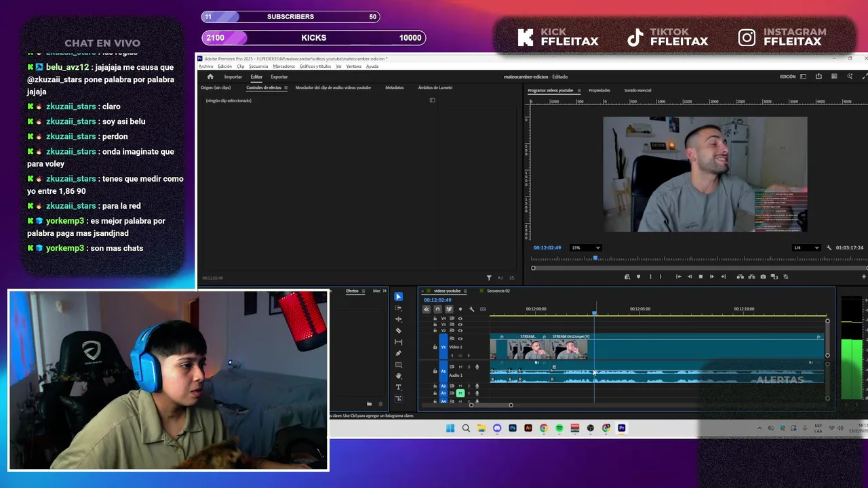The image size is (868, 488).
Task: Select the Ripple Edit tool
Action: point(398,319)
